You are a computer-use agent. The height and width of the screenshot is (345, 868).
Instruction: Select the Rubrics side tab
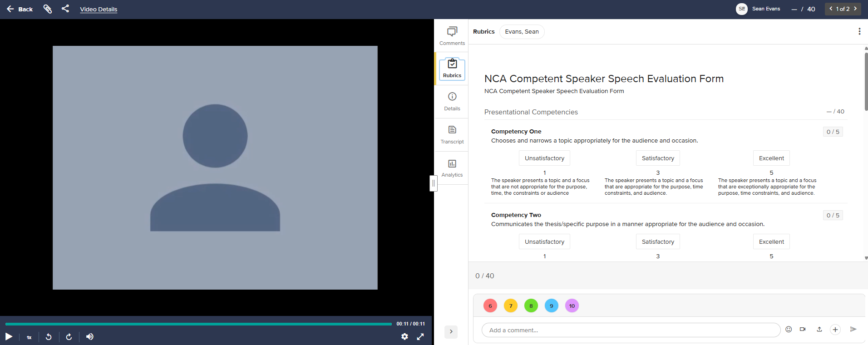point(452,69)
